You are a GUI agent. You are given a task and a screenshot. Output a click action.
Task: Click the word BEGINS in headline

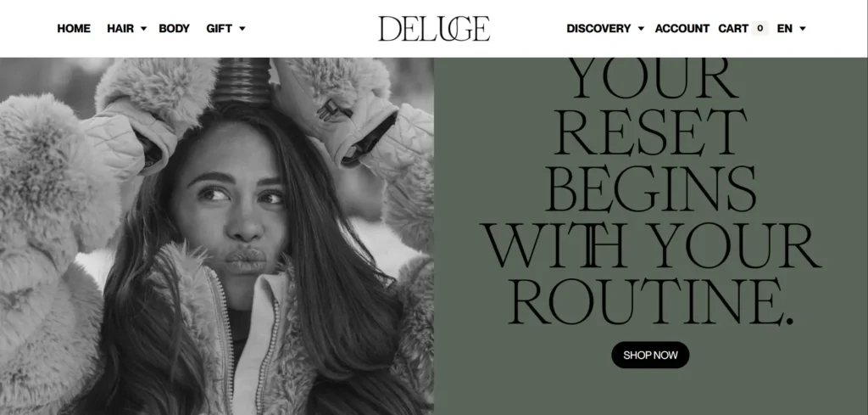[x=650, y=188]
